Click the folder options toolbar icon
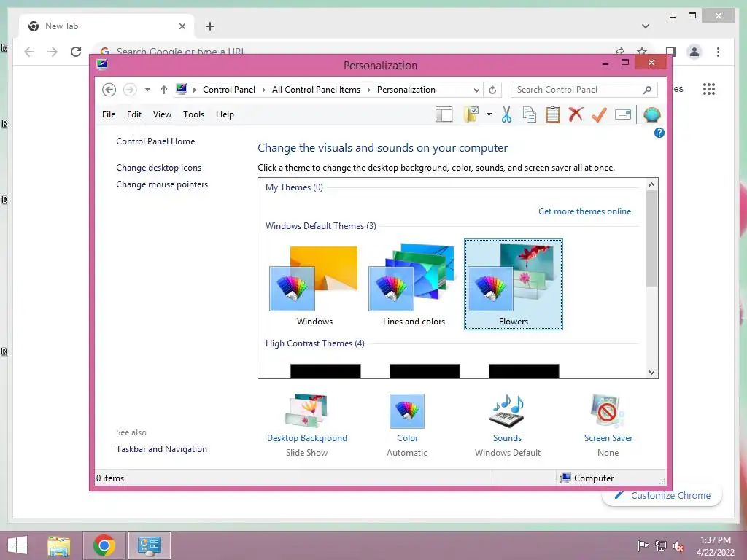The width and height of the screenshot is (747, 560). click(x=471, y=114)
